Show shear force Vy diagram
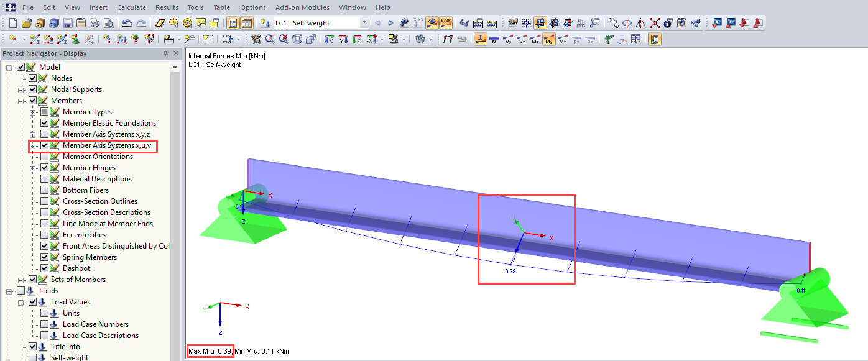This screenshot has width=868, height=361. (508, 39)
